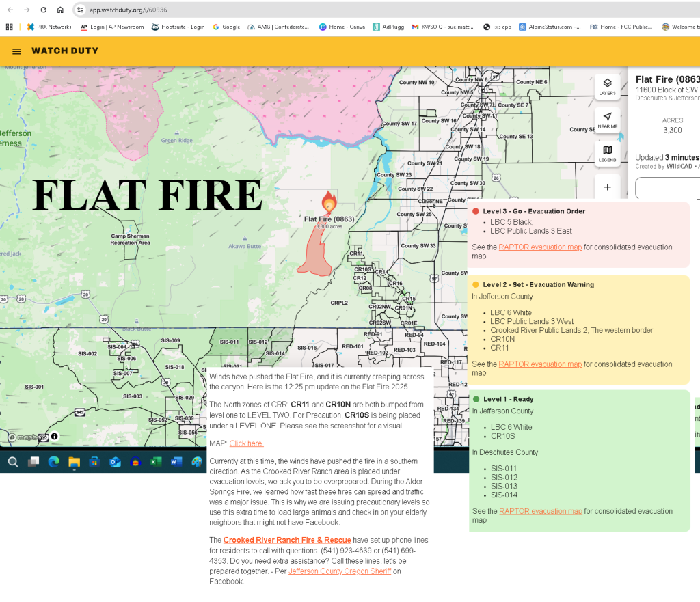Open RAPTOR evacuation map link under Level 2
Screen dimensions: 700x602
(x=540, y=364)
